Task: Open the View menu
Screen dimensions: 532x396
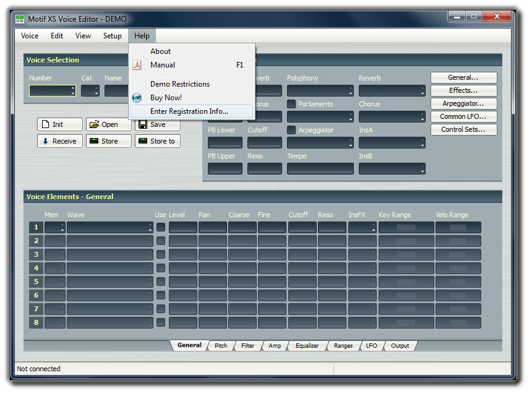Action: (x=83, y=36)
